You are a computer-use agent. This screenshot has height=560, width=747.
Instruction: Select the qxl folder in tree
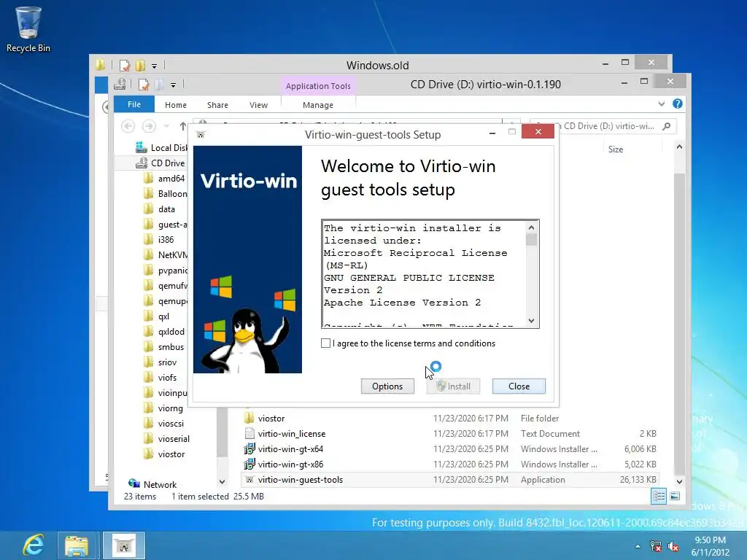tap(157, 316)
